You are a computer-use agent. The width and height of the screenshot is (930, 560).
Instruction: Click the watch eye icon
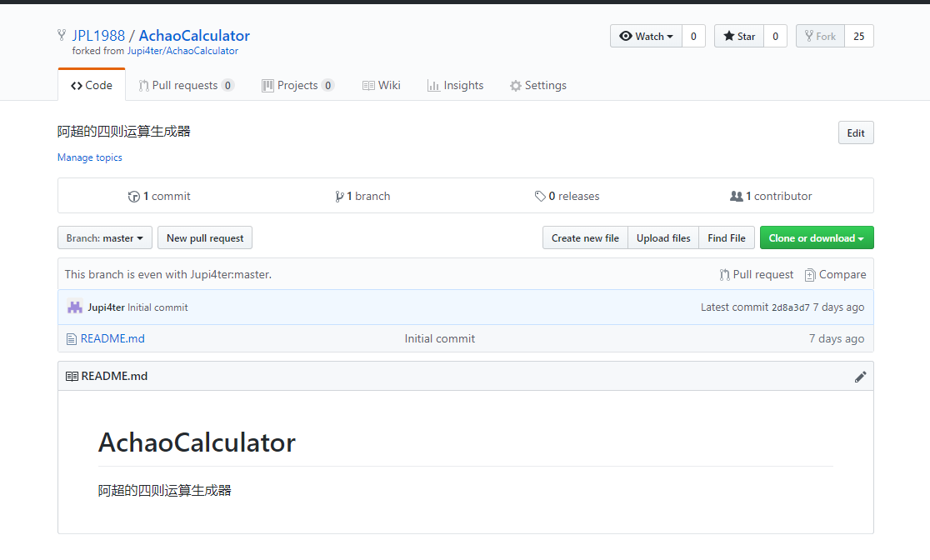pos(626,36)
